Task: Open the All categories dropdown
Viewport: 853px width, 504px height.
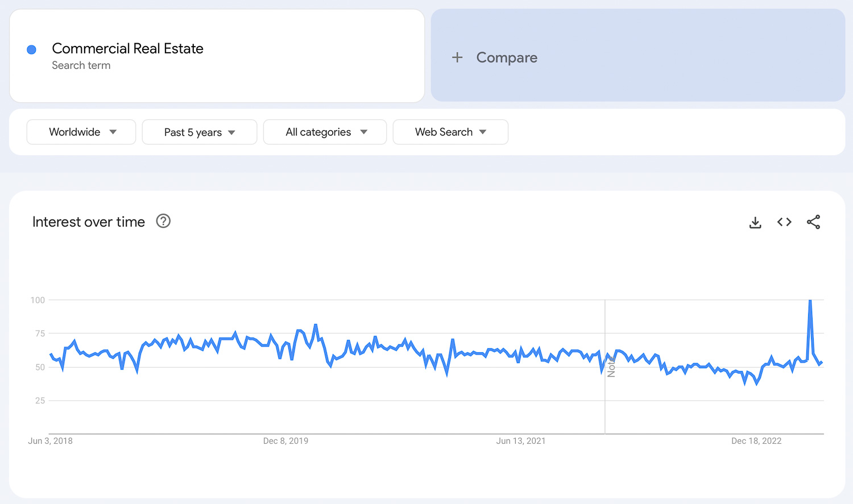Action: [x=325, y=132]
